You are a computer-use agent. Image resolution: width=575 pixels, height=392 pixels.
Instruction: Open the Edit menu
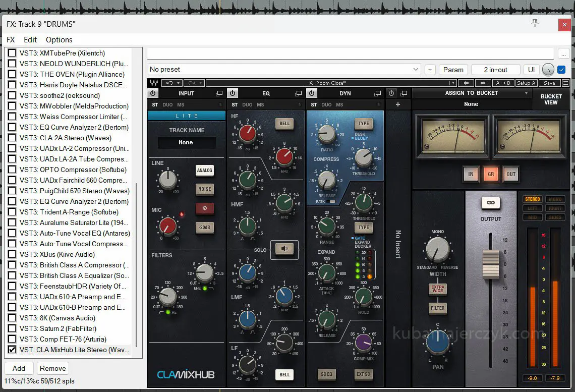pos(30,40)
